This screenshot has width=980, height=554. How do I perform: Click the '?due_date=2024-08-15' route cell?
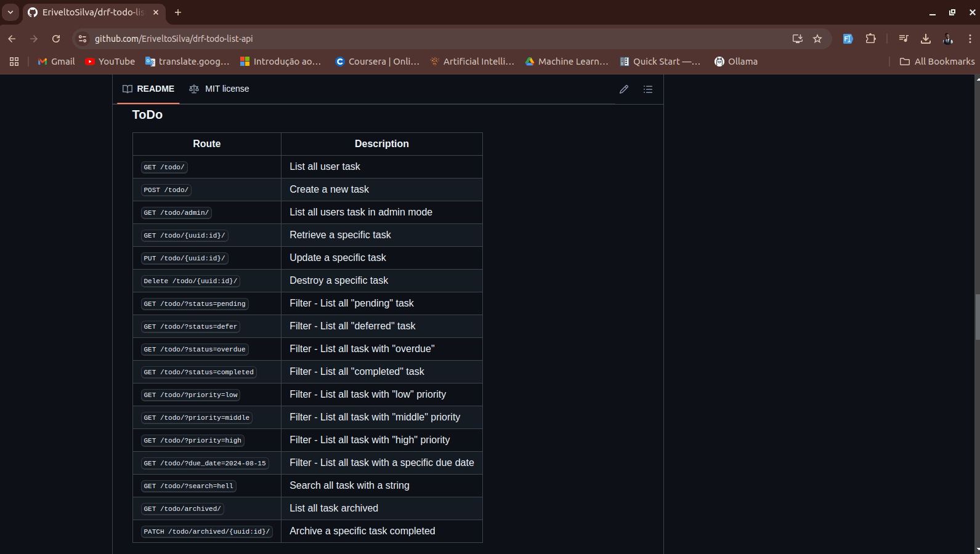click(205, 464)
